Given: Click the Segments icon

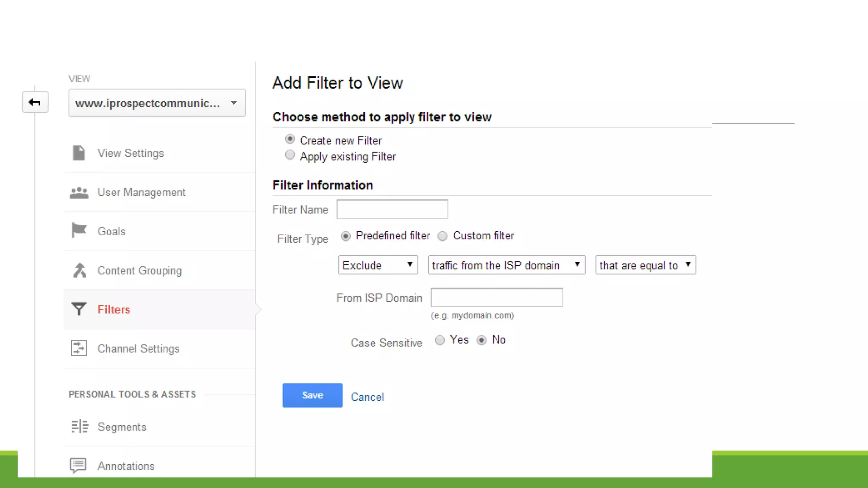Looking at the screenshot, I should point(79,426).
